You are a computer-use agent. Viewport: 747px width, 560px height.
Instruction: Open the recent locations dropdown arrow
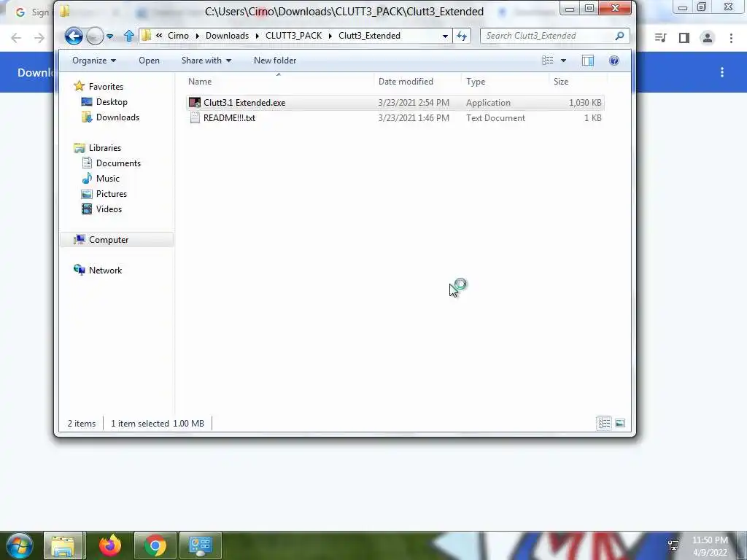click(x=110, y=36)
